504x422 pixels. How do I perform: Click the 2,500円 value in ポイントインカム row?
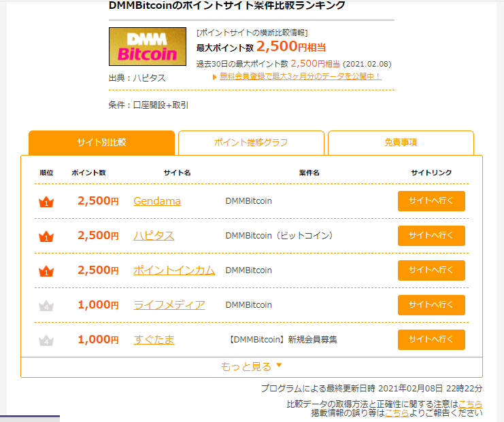[99, 270]
